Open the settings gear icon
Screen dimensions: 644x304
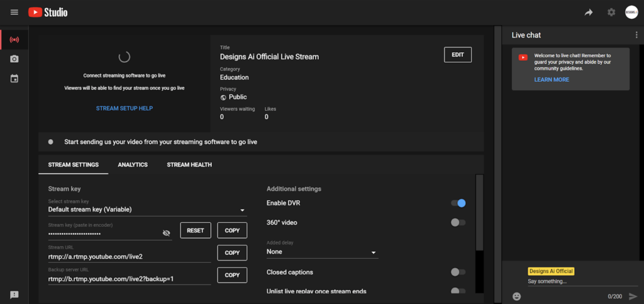[611, 12]
